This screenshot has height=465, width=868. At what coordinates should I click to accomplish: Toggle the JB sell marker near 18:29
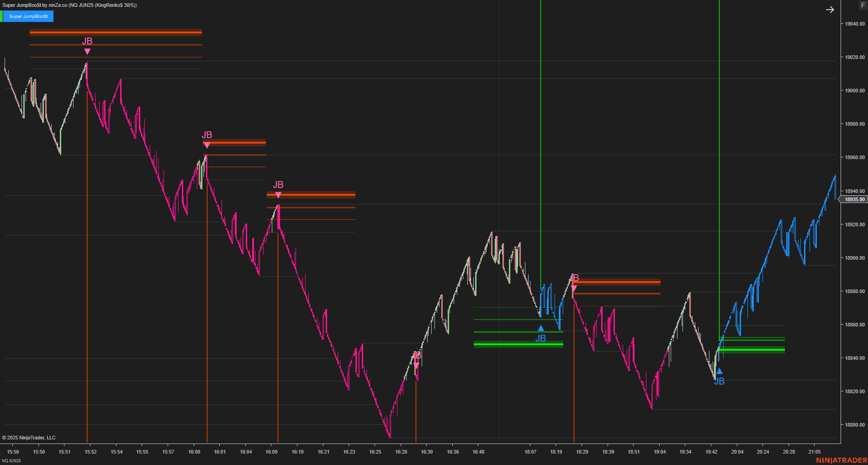574,288
